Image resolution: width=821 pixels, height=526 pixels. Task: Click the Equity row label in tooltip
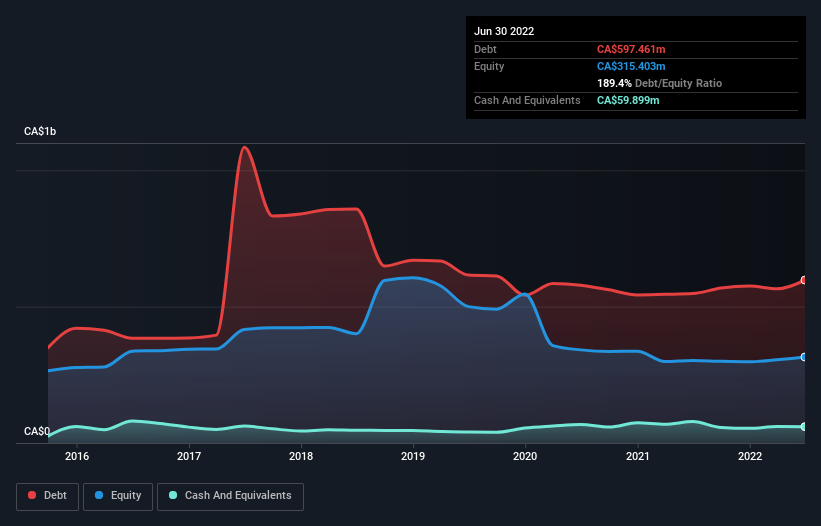(x=489, y=66)
